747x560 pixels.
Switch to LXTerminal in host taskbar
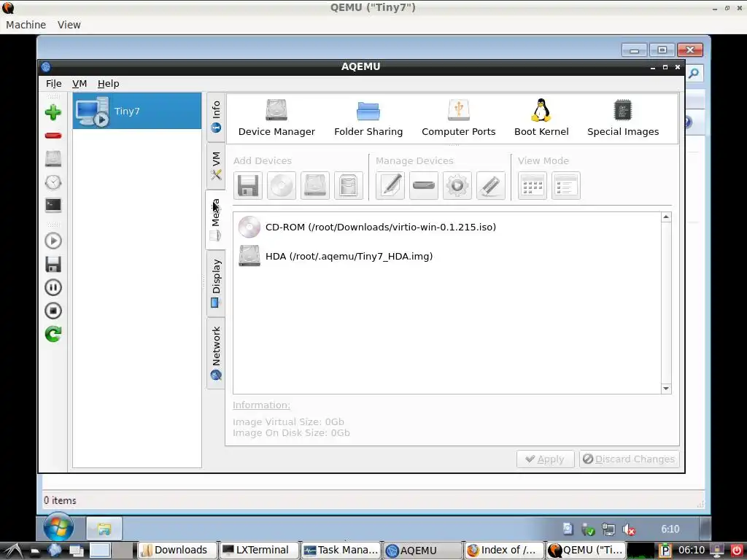coord(259,550)
